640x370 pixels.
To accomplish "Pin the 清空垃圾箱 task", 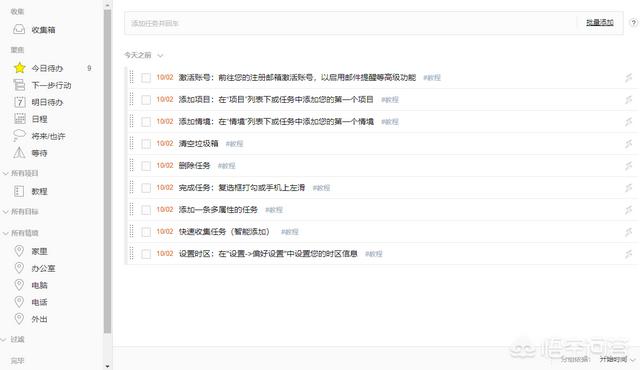I will [x=629, y=144].
